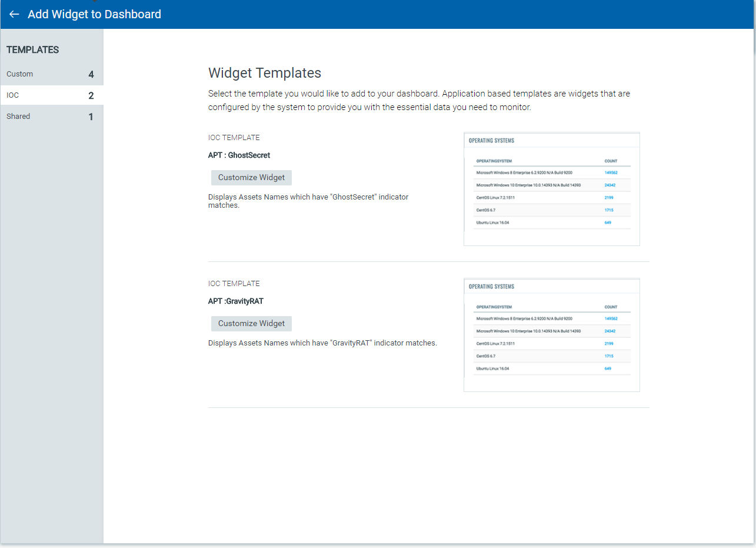Customize the APT : GhostSecret widget
The width and height of the screenshot is (756, 548).
click(251, 177)
